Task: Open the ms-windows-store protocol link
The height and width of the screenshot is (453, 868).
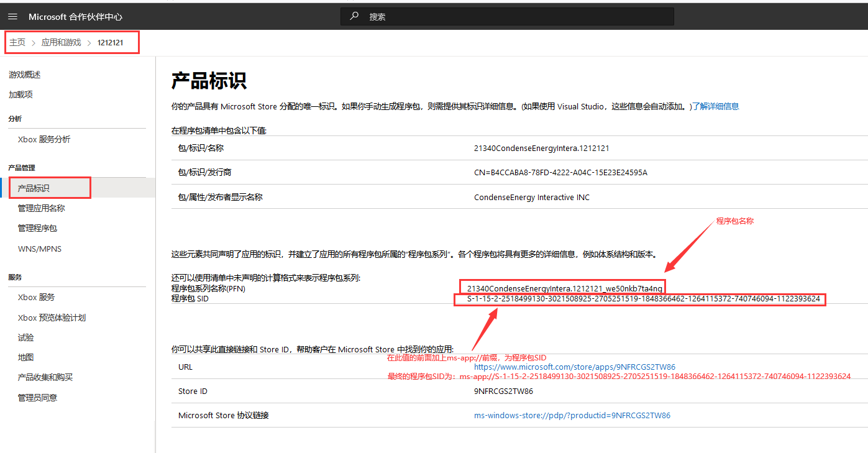Action: point(572,415)
